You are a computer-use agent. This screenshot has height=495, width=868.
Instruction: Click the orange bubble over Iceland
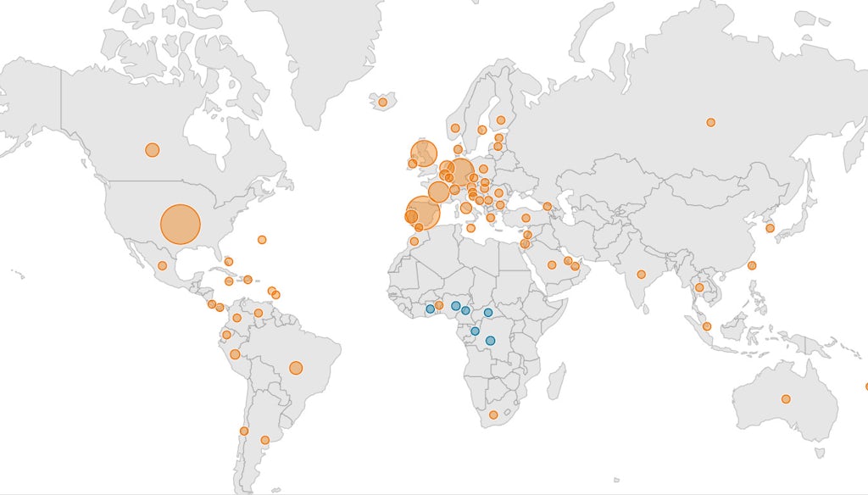click(382, 103)
